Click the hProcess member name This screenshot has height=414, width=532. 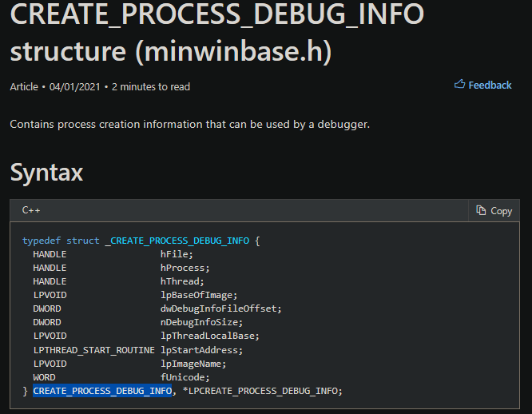pyautogui.click(x=185, y=268)
